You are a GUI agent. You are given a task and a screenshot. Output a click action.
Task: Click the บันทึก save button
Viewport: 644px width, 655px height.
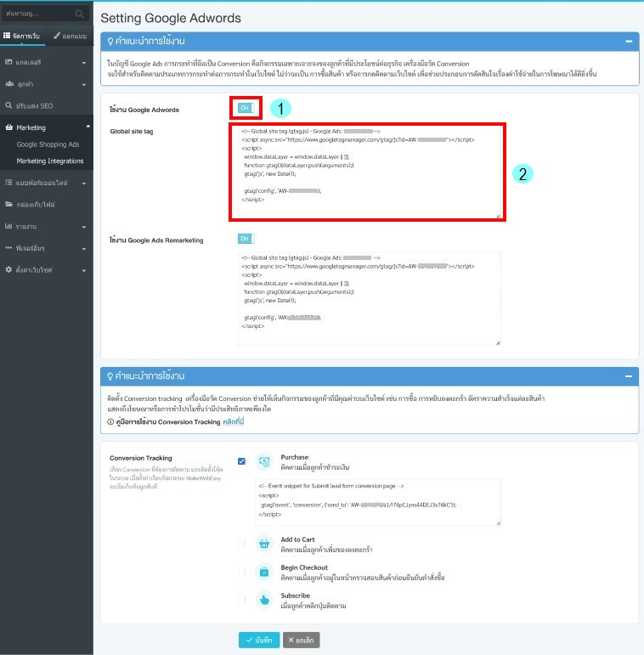click(x=258, y=639)
